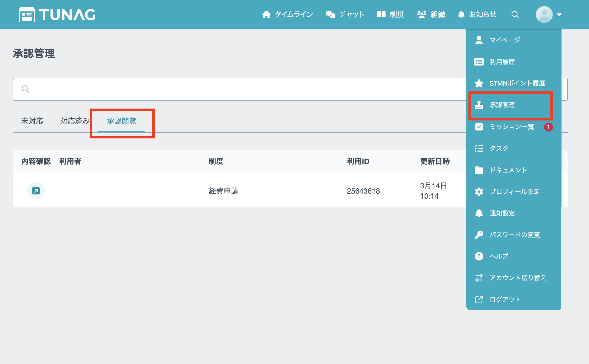Choose 承認管理 stamp menu item
The image size is (589, 364).
pos(502,105)
